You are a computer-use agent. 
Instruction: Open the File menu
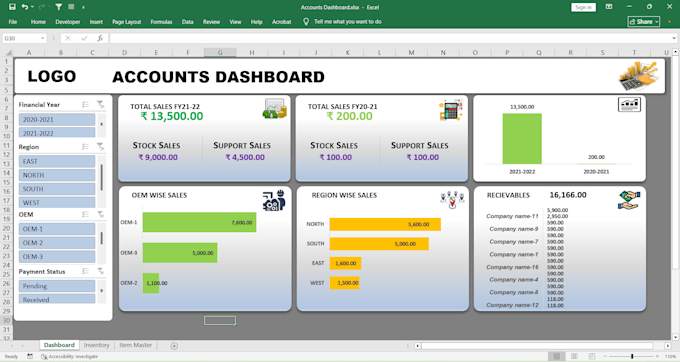[x=13, y=22]
